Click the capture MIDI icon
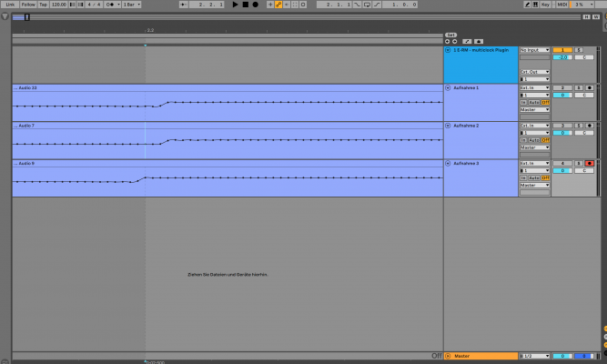This screenshot has width=607, height=364. pyautogui.click(x=295, y=5)
